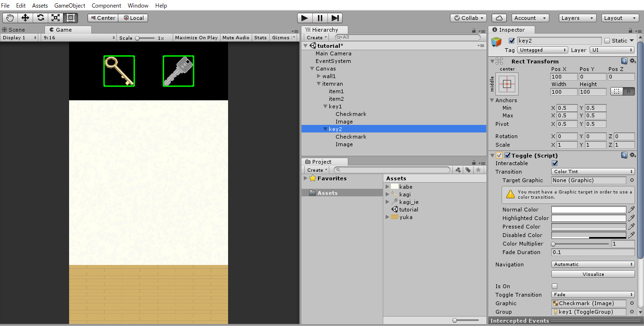
Task: Click the Pause button
Action: [320, 18]
